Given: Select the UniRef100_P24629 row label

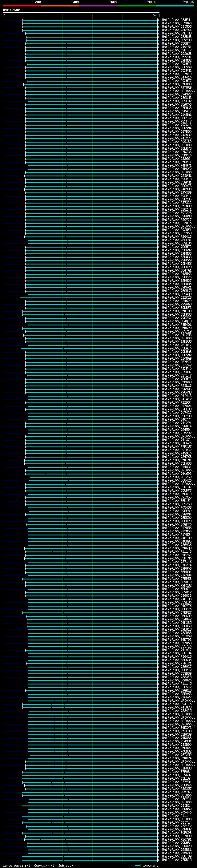Looking at the screenshot, I should click(177, 301).
